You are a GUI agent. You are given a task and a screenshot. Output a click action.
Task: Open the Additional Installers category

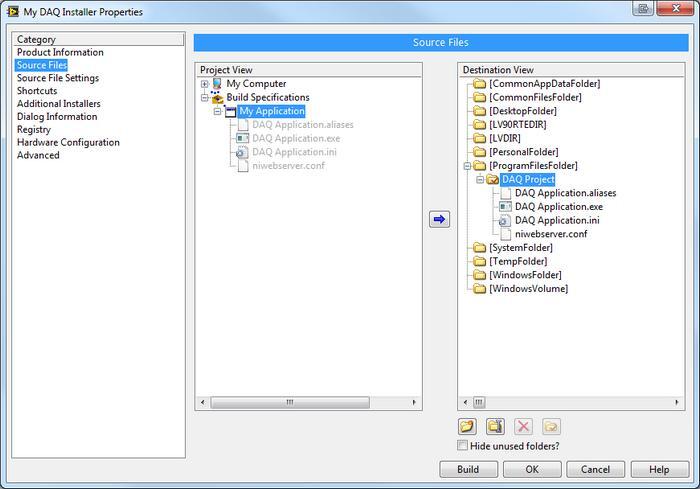(58, 104)
